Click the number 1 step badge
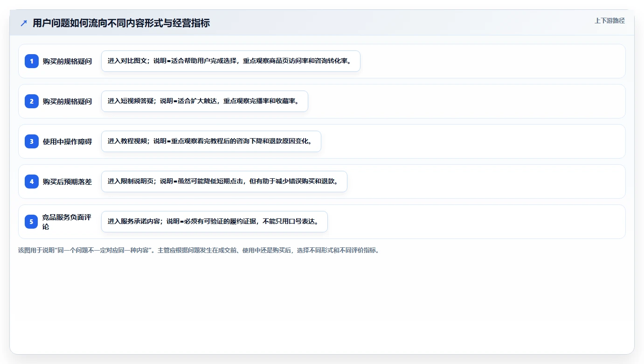The height and width of the screenshot is (364, 644). pos(32,61)
